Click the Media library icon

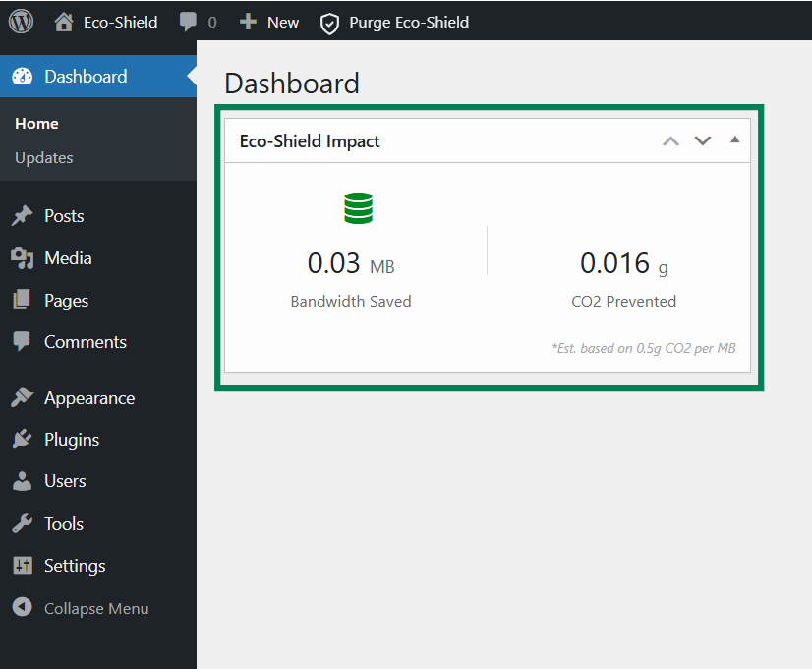pyautogui.click(x=22, y=258)
